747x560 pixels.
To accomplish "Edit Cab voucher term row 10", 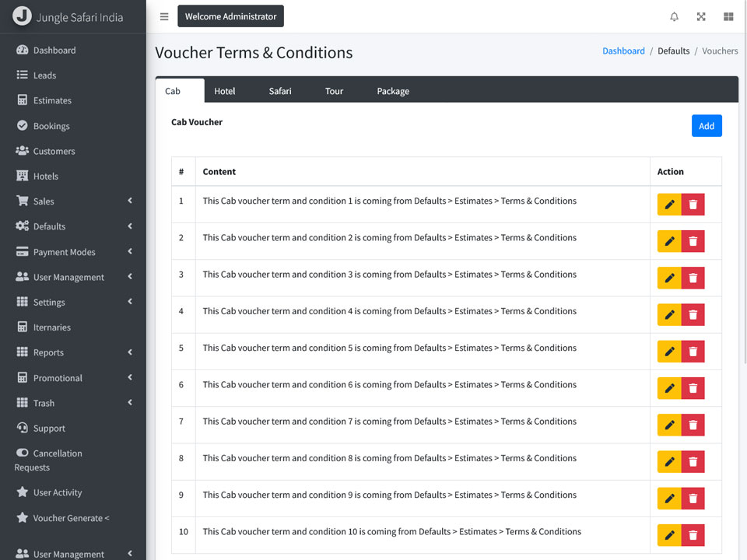I will click(669, 535).
